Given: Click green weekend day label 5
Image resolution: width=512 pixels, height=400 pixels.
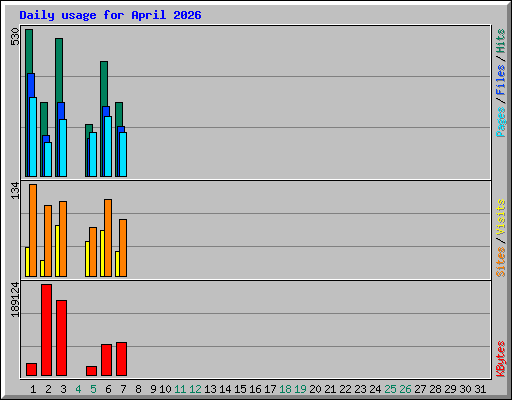Looking at the screenshot, I should coord(93,389).
